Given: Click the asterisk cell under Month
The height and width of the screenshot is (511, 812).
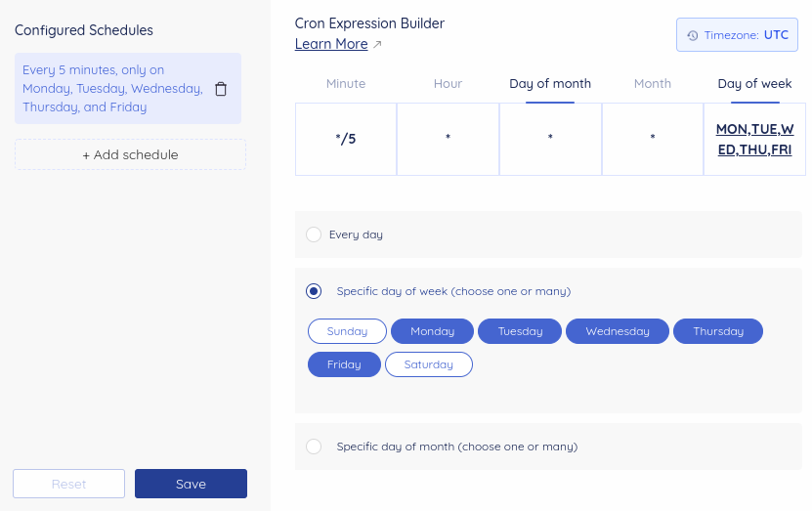Looking at the screenshot, I should 653,140.
